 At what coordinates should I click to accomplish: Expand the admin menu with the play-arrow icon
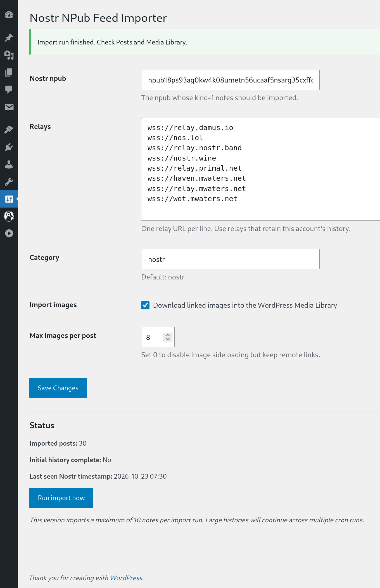[x=9, y=233]
